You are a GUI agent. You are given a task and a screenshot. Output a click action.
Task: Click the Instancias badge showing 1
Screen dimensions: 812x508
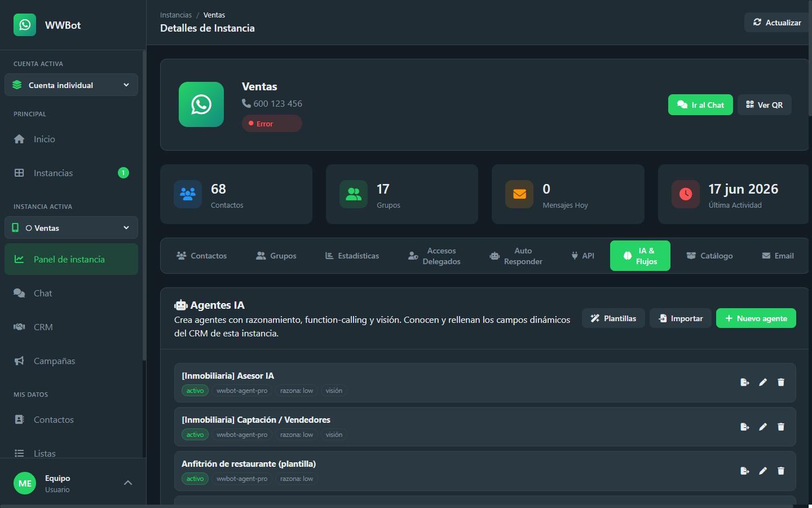[123, 173]
